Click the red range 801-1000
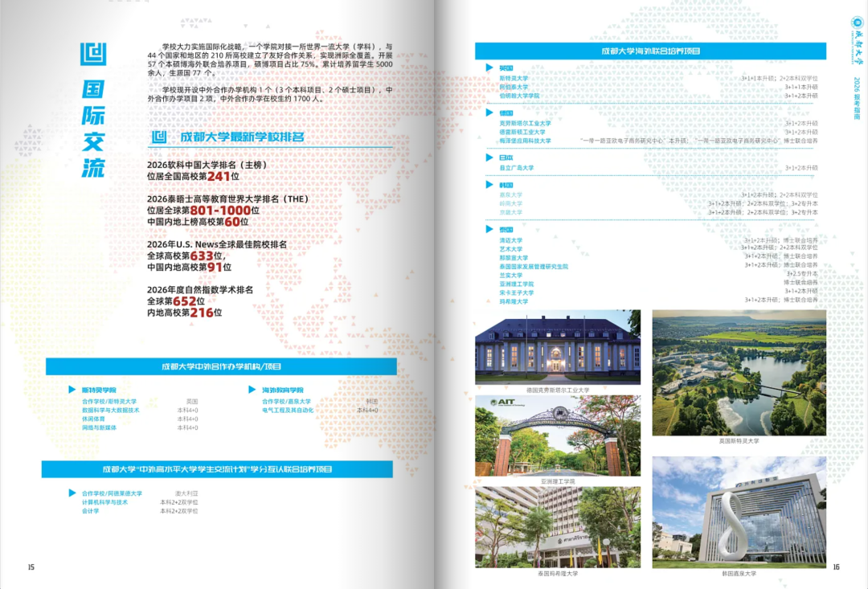Image resolution: width=868 pixels, height=589 pixels. coord(220,211)
